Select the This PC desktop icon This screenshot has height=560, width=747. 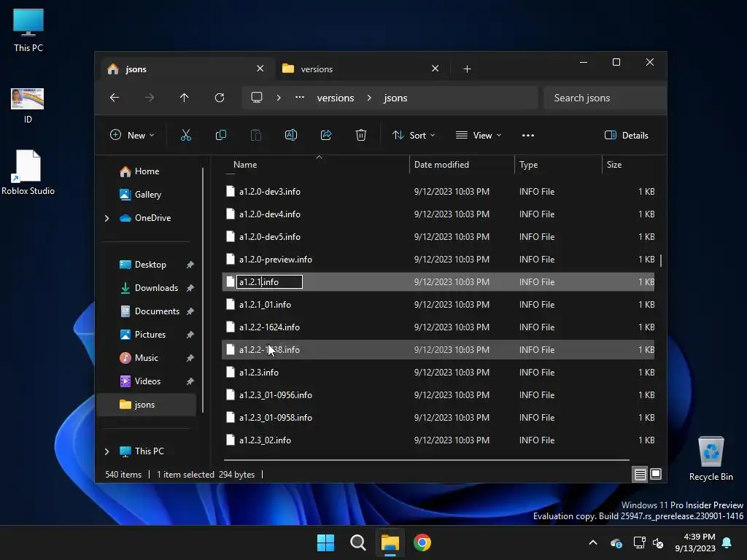coord(28,30)
